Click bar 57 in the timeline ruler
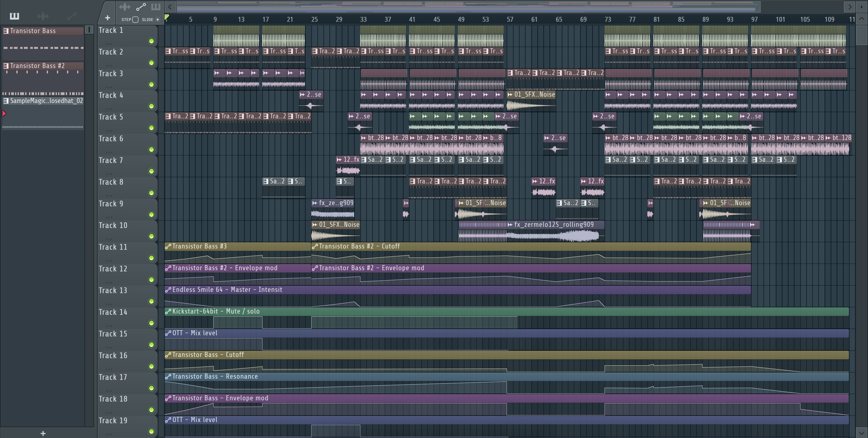The image size is (868, 438). [510, 20]
